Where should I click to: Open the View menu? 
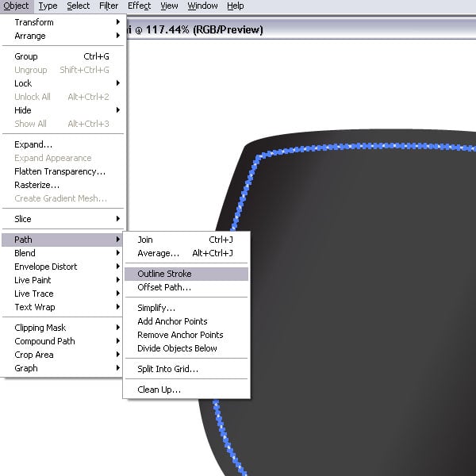point(169,6)
